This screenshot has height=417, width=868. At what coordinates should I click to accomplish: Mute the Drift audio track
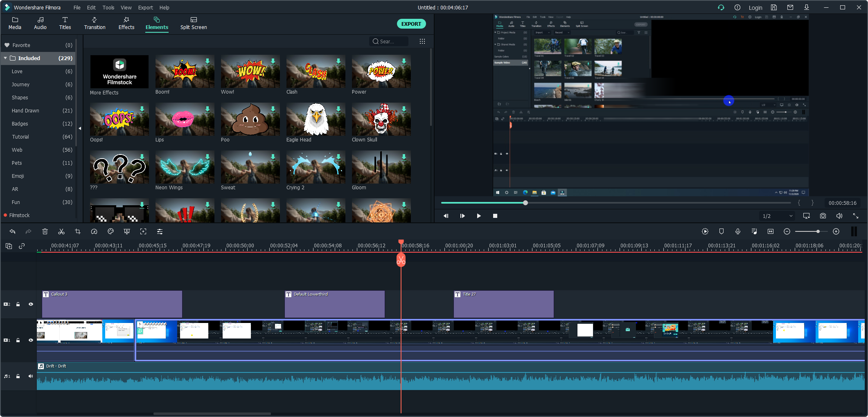tap(31, 376)
